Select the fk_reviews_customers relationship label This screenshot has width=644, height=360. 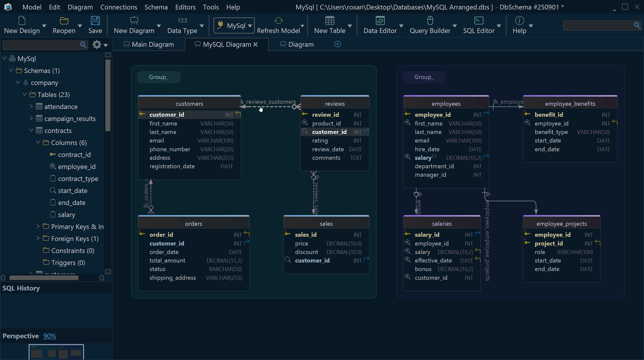point(268,102)
